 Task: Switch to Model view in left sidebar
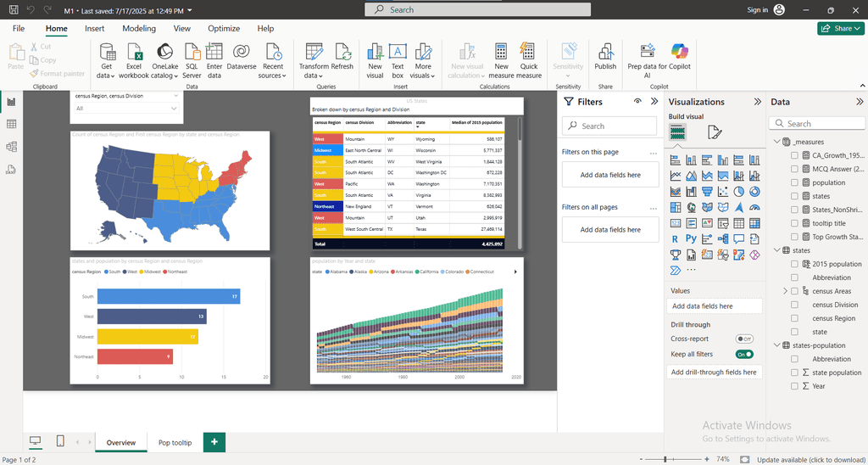click(11, 146)
